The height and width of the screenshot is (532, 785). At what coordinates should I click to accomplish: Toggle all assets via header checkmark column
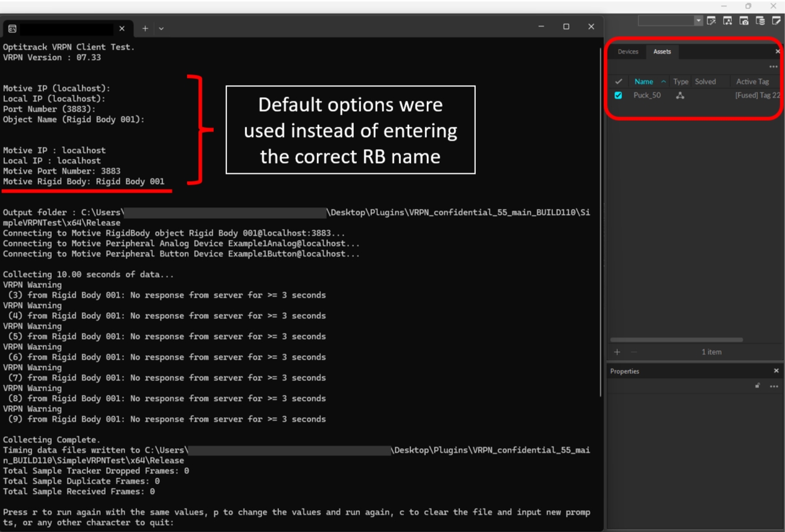point(618,82)
